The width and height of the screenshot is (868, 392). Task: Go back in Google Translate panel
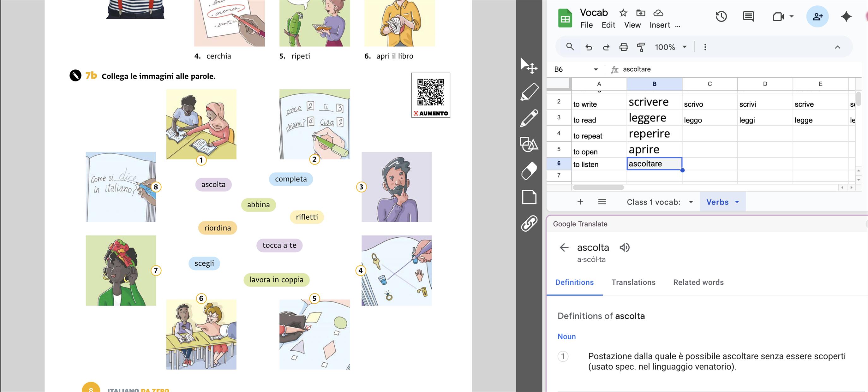564,247
